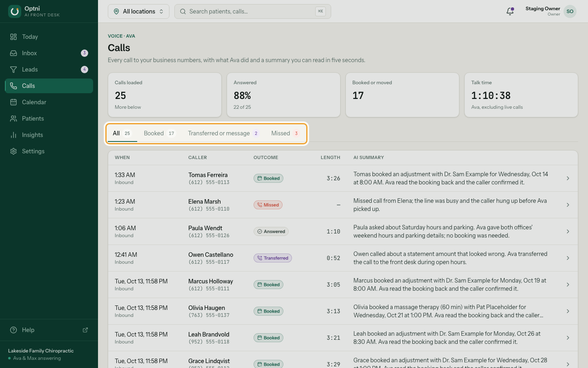Screen dimensions: 588x368
Task: Click the Calendar icon in sidebar
Action: tap(13, 102)
